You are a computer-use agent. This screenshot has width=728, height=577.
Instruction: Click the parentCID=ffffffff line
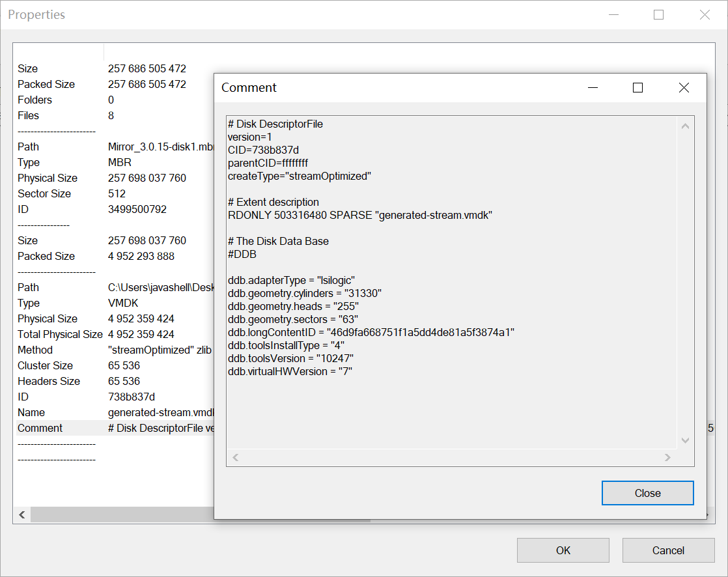pyautogui.click(x=268, y=163)
